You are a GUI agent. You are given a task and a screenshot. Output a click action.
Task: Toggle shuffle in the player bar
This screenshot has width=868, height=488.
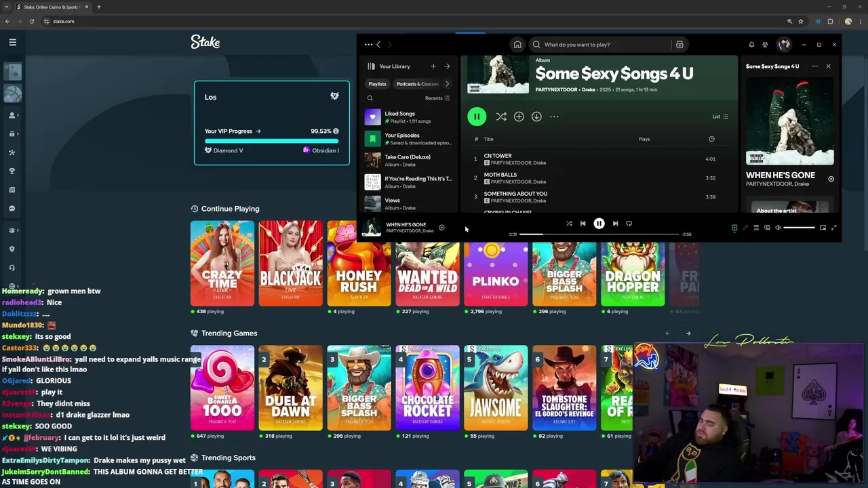click(x=569, y=224)
